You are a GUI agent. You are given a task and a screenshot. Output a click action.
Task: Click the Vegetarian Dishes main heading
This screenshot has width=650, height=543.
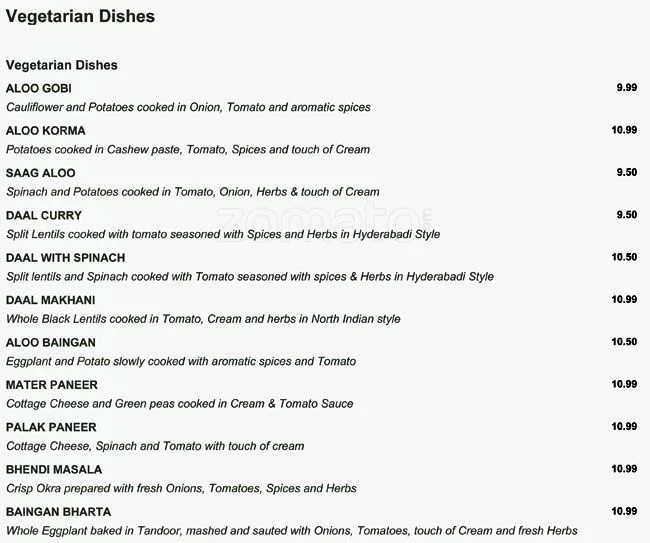(x=80, y=17)
